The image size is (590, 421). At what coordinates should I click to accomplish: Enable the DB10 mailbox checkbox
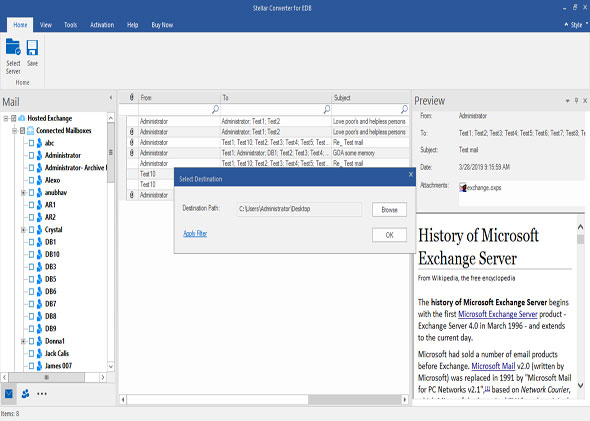[32, 254]
